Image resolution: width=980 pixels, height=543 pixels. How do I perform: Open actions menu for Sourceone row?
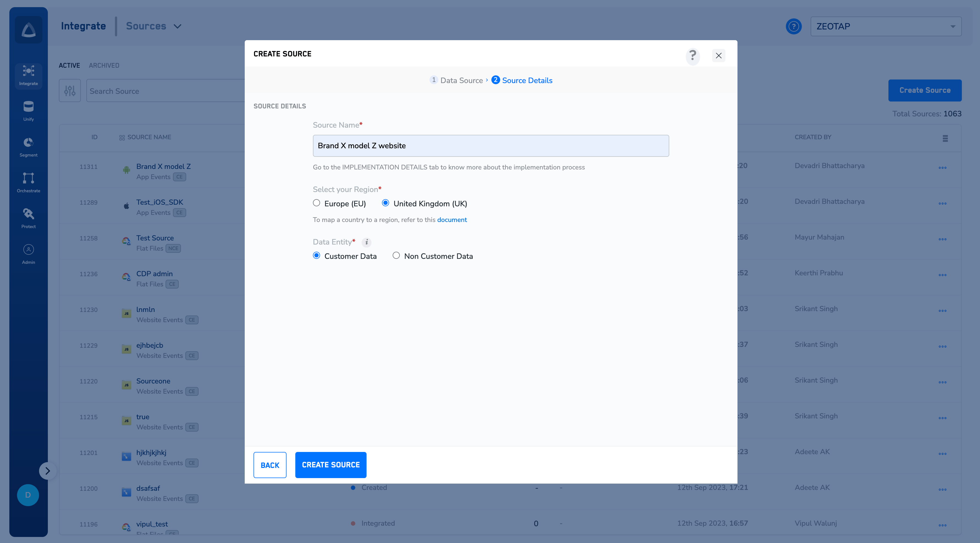[x=942, y=382]
